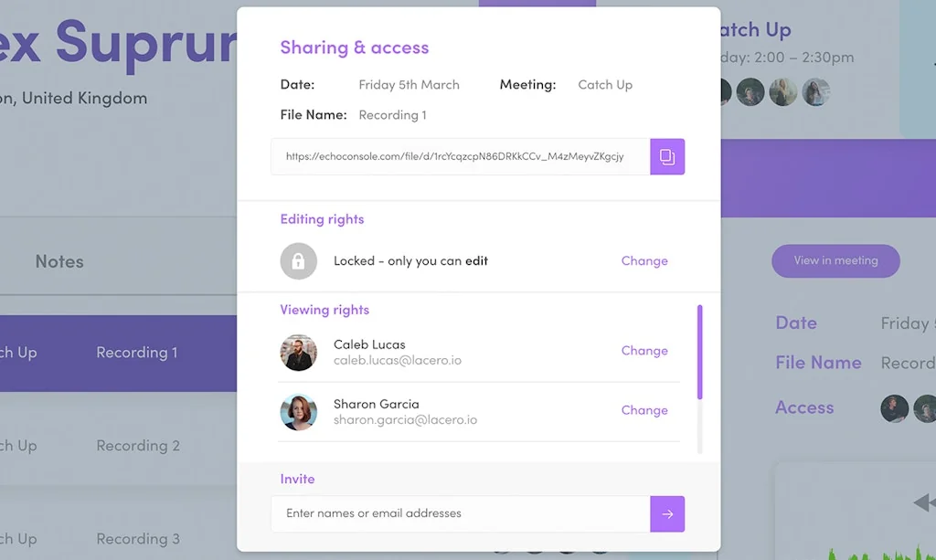The width and height of the screenshot is (936, 560).
Task: Click the second avatar in the Access row
Action: pyautogui.click(x=925, y=408)
